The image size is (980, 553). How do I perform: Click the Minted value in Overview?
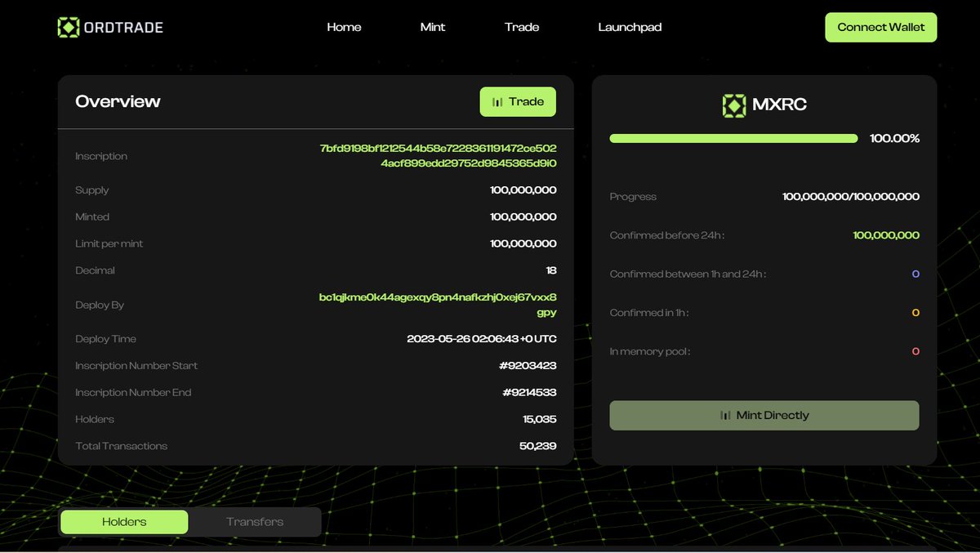tap(523, 216)
